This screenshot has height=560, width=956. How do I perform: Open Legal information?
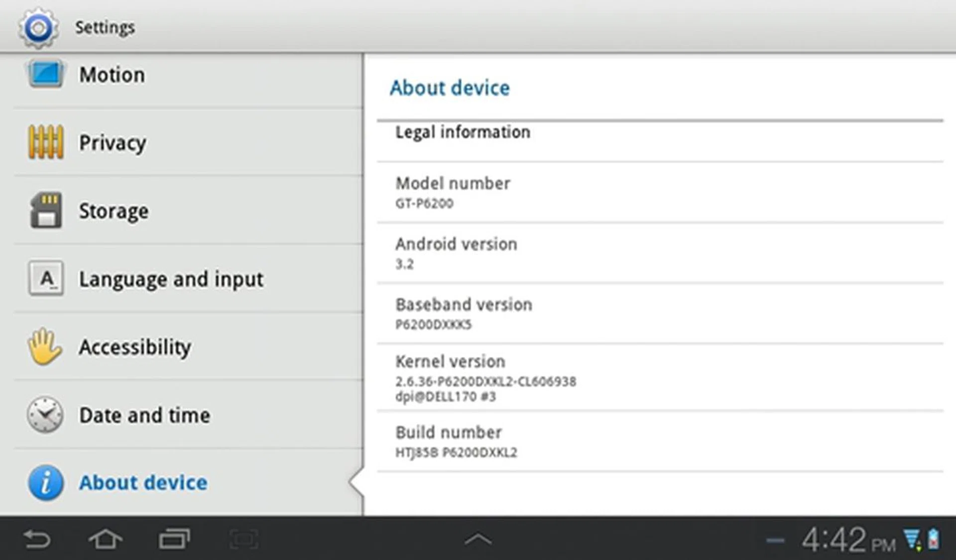coord(462,132)
